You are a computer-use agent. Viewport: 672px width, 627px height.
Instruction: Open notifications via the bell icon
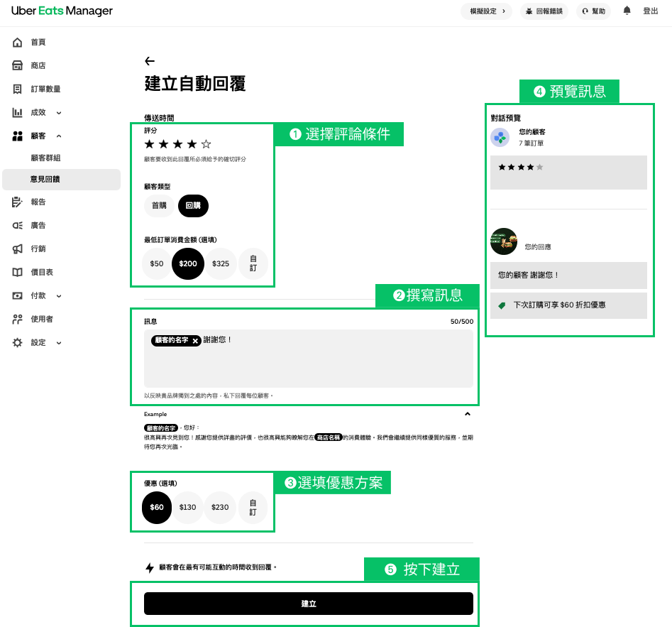pyautogui.click(x=627, y=11)
